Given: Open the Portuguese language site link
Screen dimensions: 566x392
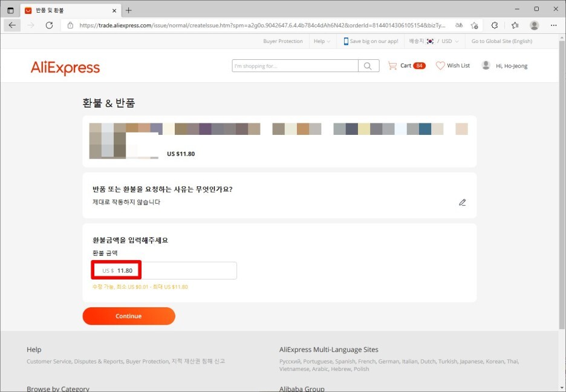Looking at the screenshot, I should [317, 361].
